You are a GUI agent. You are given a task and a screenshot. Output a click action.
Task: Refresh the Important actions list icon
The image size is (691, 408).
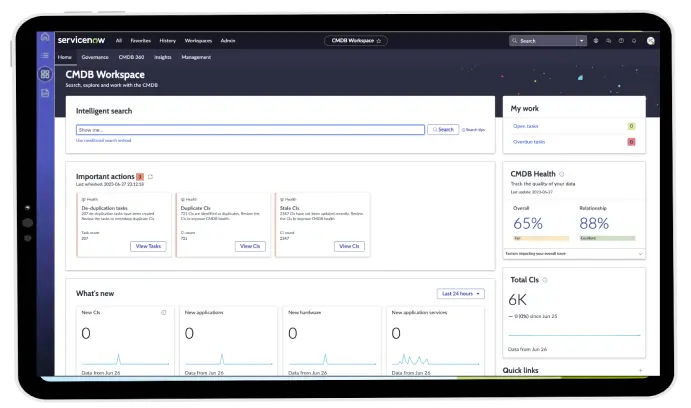pos(150,177)
